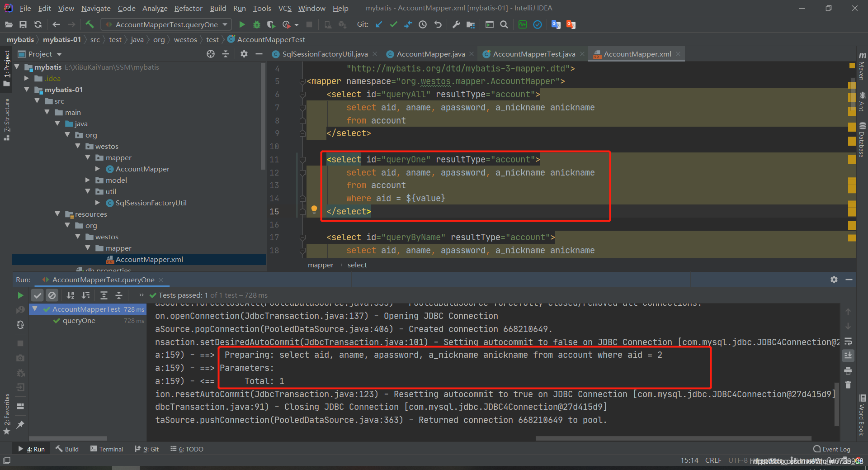Open settings wrench icon in toolbar

pyautogui.click(x=456, y=24)
